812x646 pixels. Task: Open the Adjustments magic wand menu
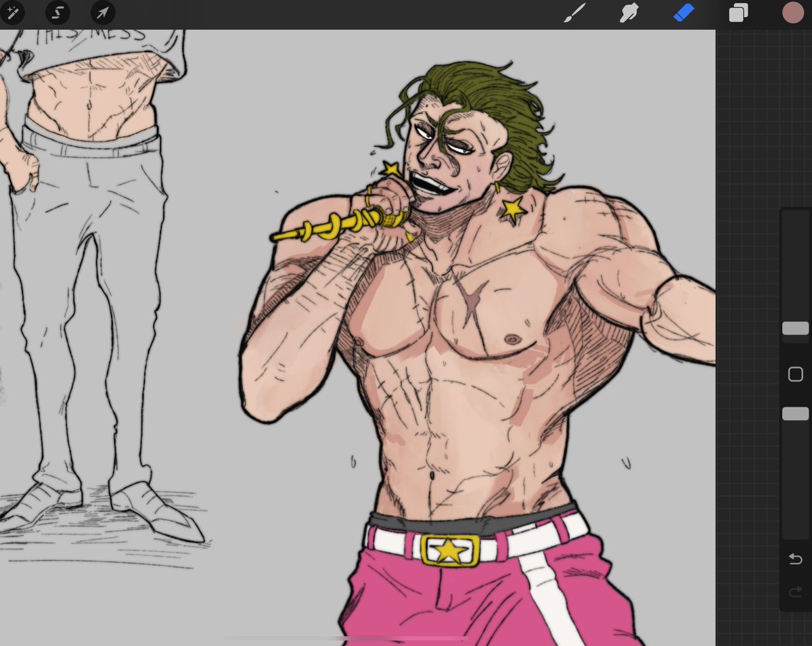coord(13,12)
